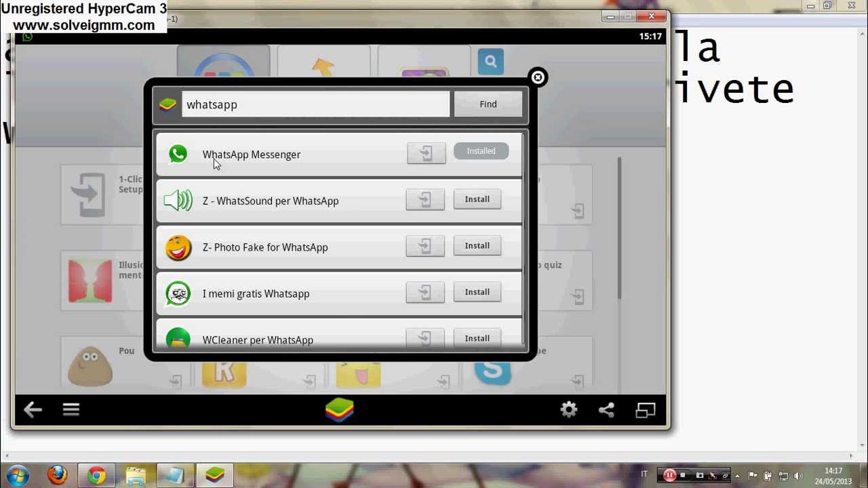Select WhatsApp Messenger result text

[252, 155]
